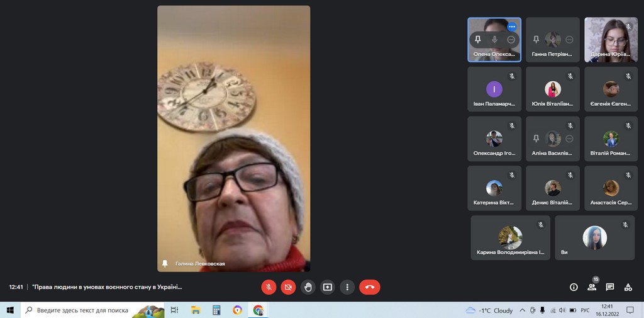644x318 pixels.
Task: Toggle the microphone mute button
Action: pyautogui.click(x=269, y=287)
